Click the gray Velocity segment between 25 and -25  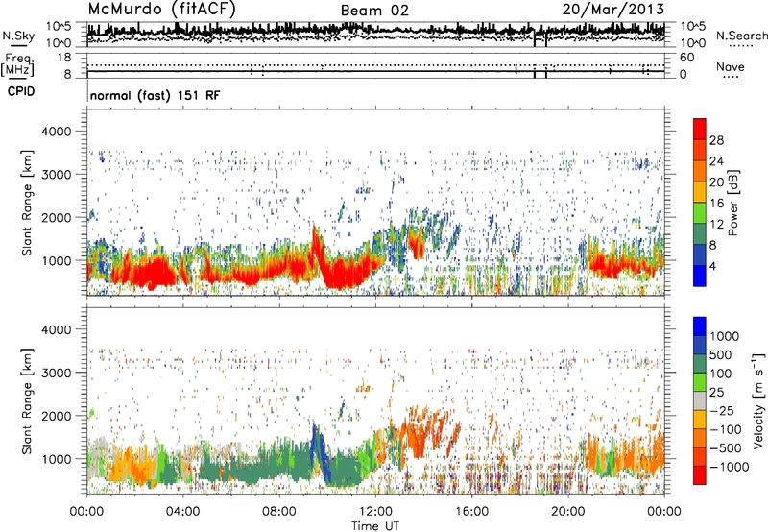700,400
